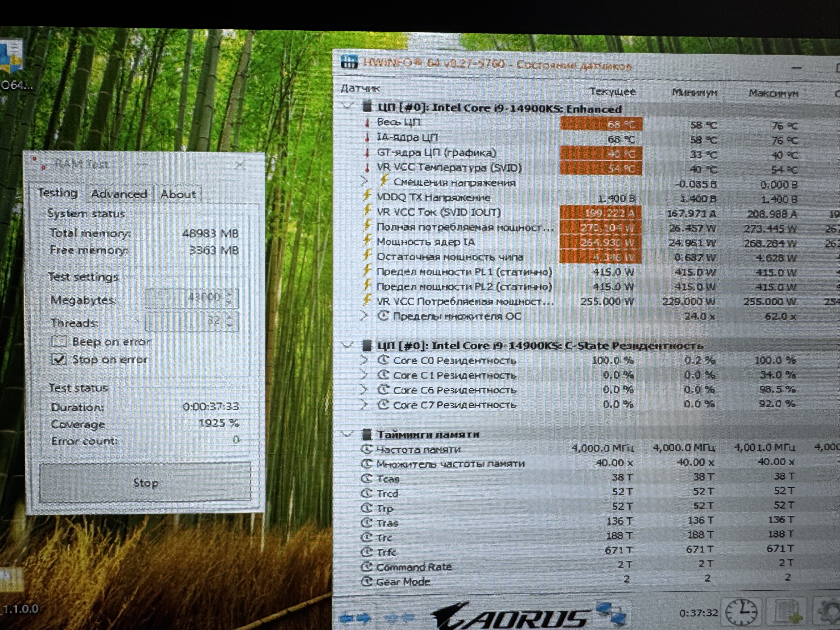This screenshot has width=840, height=630.
Task: Expand Пределы множителя ОС row
Action: pos(364,316)
